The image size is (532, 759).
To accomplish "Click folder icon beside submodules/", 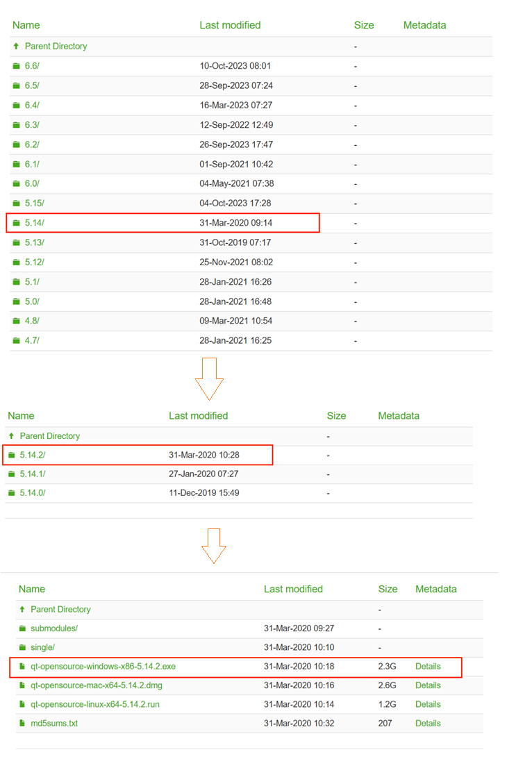I will point(22,628).
